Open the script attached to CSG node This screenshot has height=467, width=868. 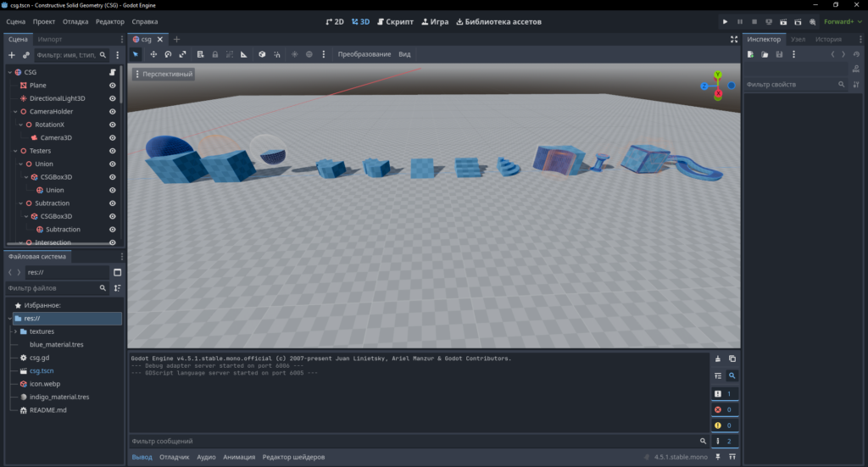coord(113,72)
